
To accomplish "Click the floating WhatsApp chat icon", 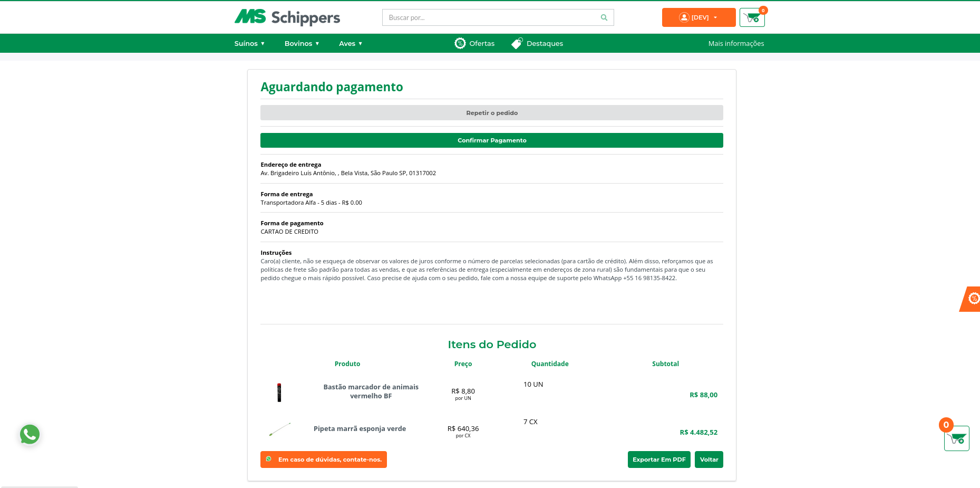I will pyautogui.click(x=30, y=434).
